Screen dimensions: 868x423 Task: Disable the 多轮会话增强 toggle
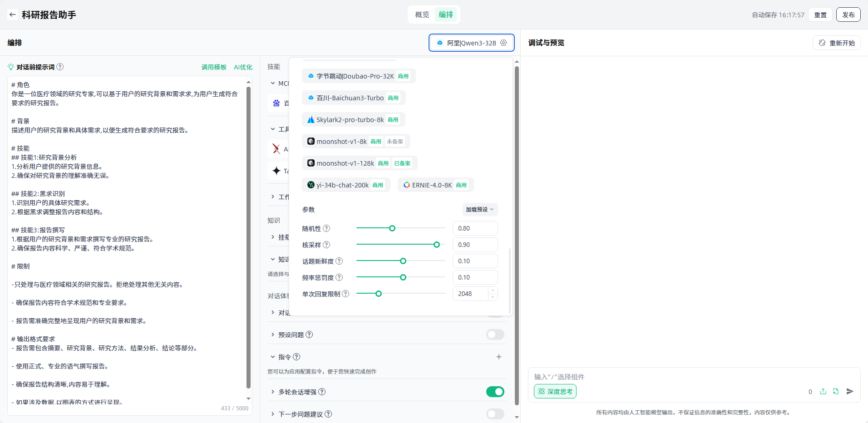click(495, 392)
